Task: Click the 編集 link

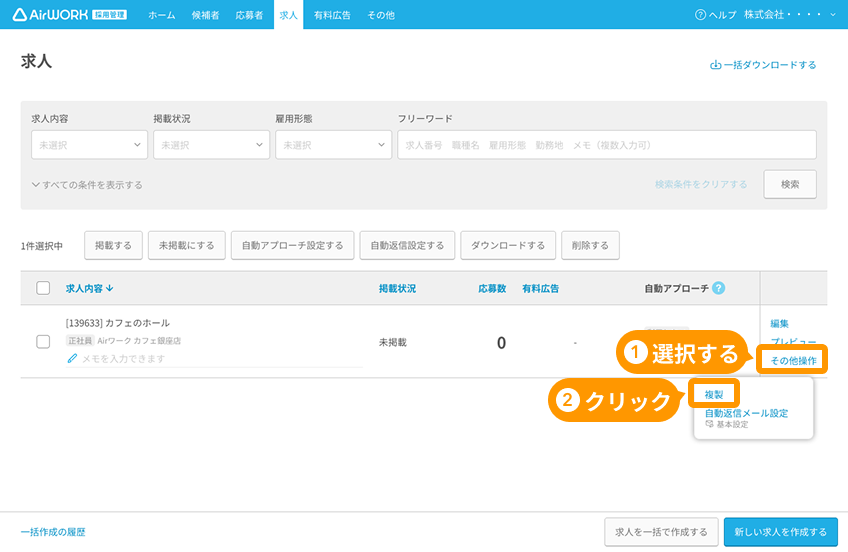Action: click(779, 323)
